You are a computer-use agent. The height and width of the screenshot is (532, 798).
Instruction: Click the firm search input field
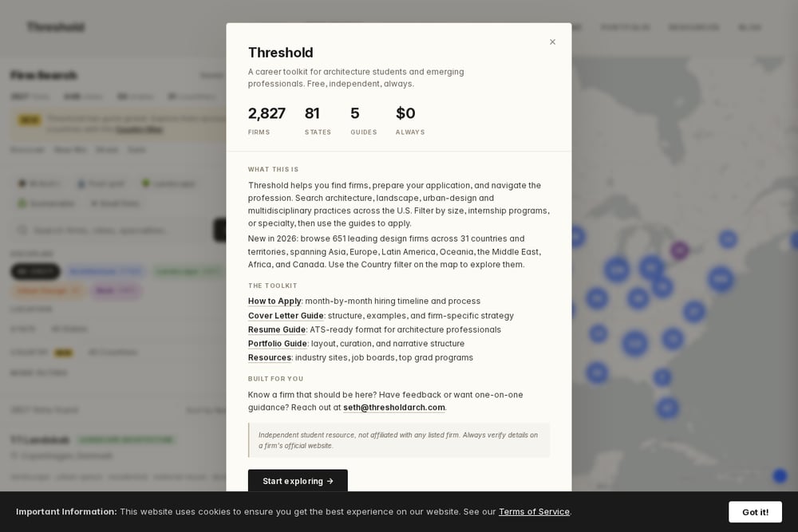[111, 231]
